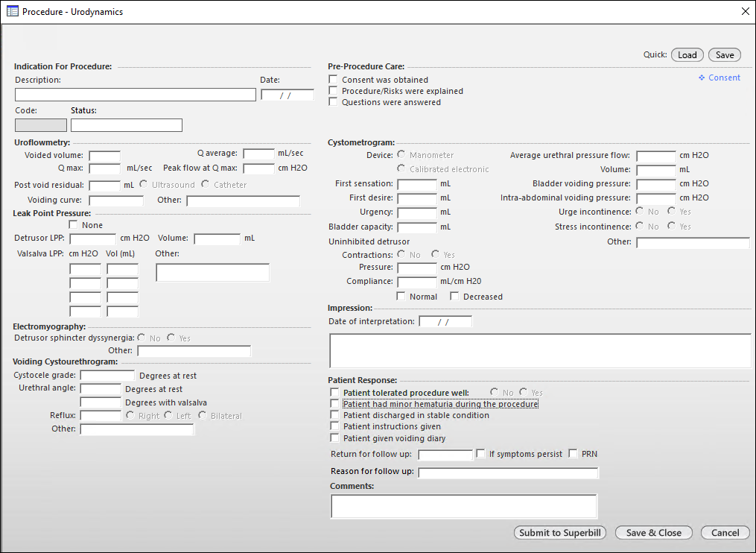Click the Detrusor LPP field

(92, 238)
